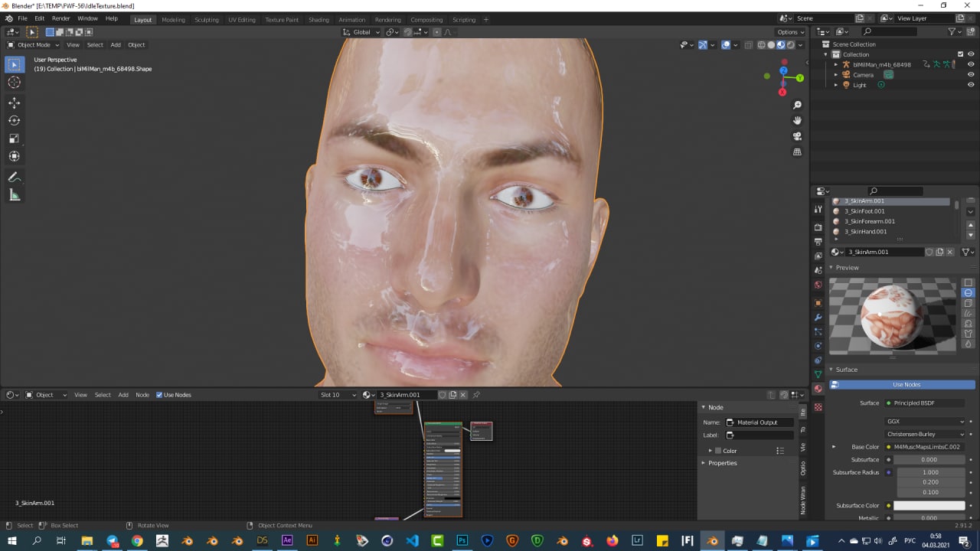Screen dimensions: 980x551
Task: Click Principled BSDF surface shader button
Action: click(926, 403)
